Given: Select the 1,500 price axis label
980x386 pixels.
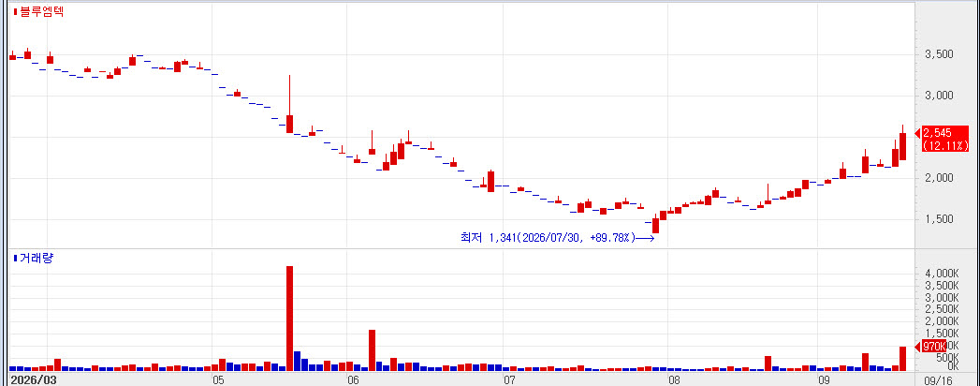Looking at the screenshot, I should pyautogui.click(x=938, y=219).
